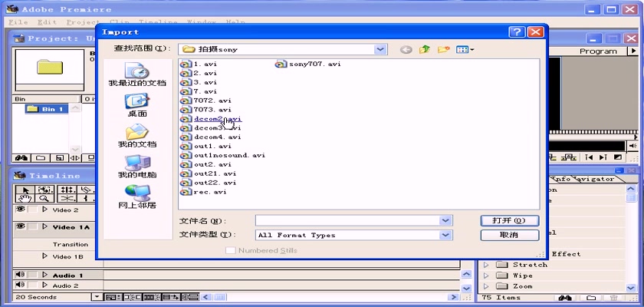Expand the Audio 1 track triangle
Image resolution: width=644 pixels, height=307 pixels.
point(44,275)
